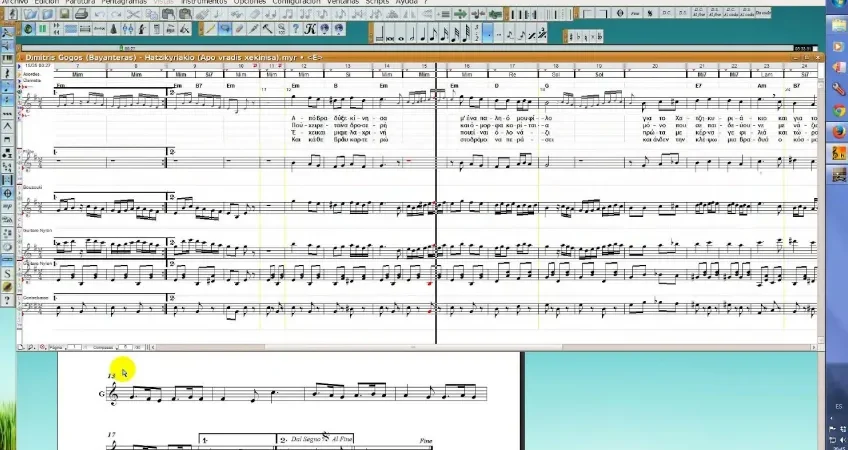Open the page dropdown at bottom left
Image resolution: width=848 pixels, height=450 pixels.
(58, 347)
